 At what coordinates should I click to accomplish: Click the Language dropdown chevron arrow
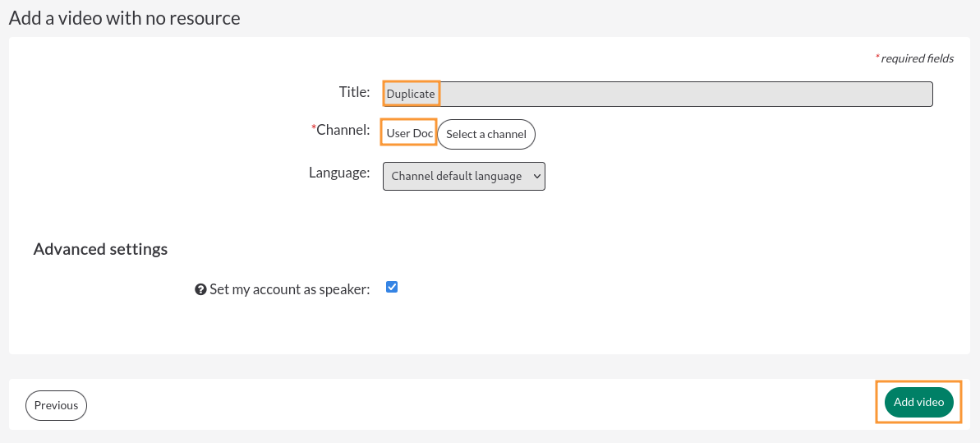point(536,177)
